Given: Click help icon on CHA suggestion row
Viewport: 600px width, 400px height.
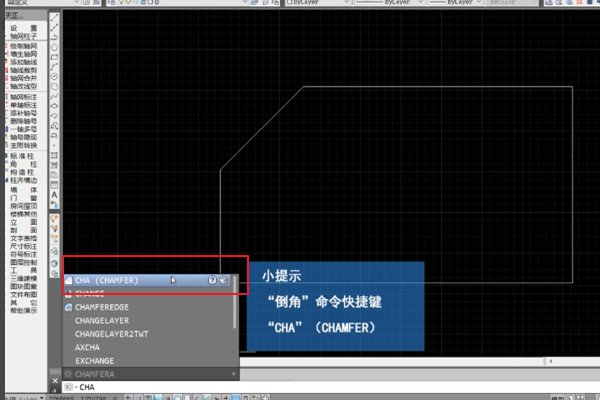Looking at the screenshot, I should click(212, 280).
